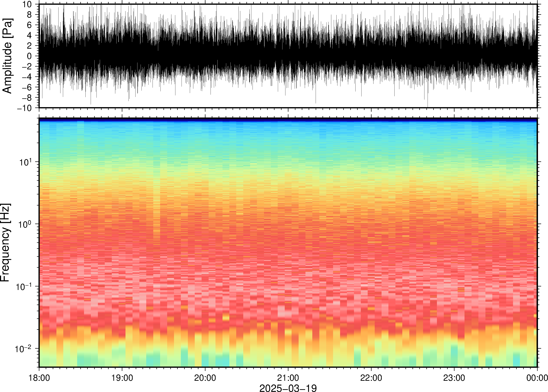Click the date label 2025-03-19

(288, 388)
